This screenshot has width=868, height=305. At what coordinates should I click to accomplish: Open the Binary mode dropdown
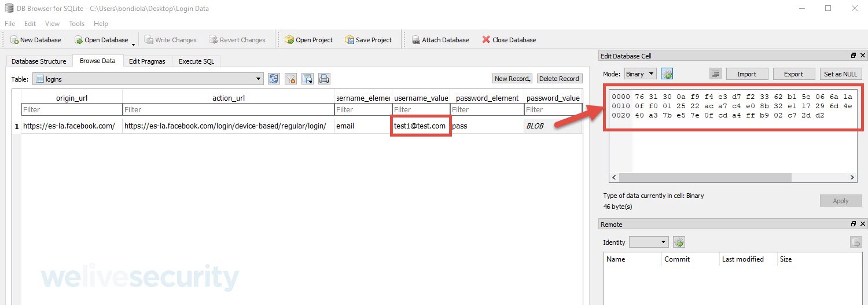point(640,74)
